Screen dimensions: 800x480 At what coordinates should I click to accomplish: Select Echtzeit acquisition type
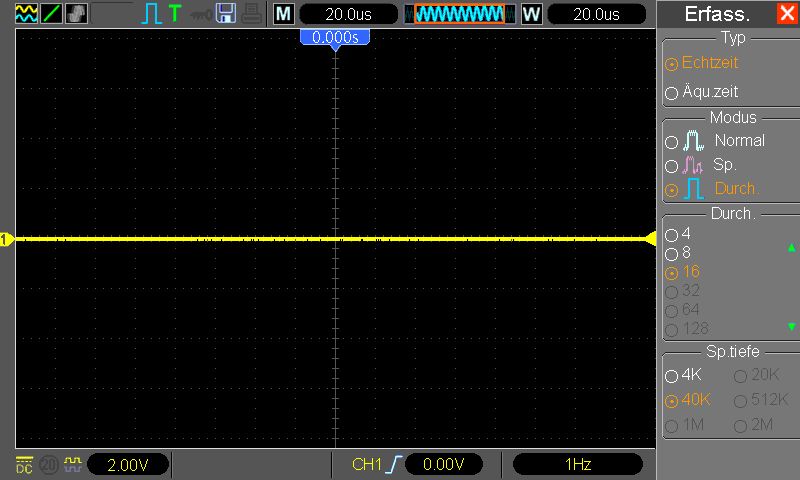702,63
